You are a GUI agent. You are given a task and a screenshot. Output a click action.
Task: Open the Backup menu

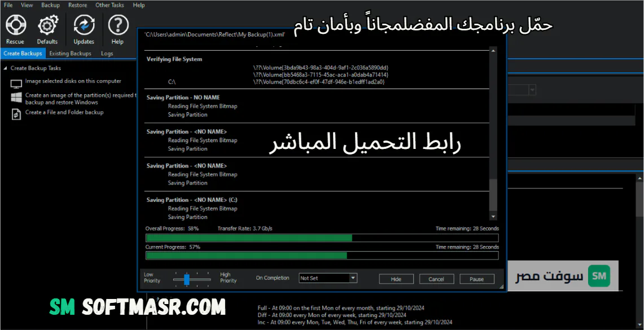pyautogui.click(x=50, y=5)
